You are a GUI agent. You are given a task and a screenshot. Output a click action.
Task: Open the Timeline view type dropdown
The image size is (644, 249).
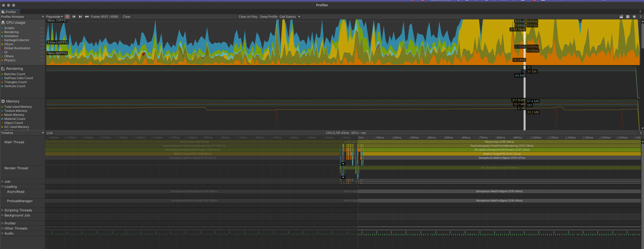(x=23, y=133)
